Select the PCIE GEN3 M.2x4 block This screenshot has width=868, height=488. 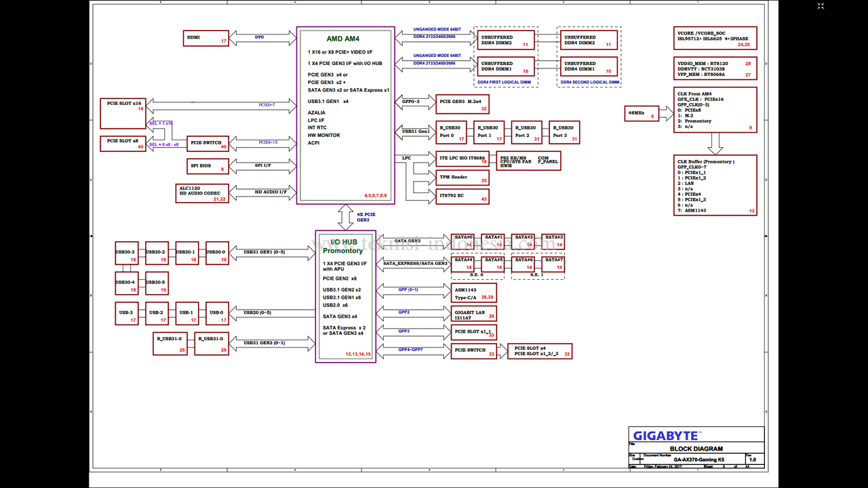pyautogui.click(x=462, y=104)
